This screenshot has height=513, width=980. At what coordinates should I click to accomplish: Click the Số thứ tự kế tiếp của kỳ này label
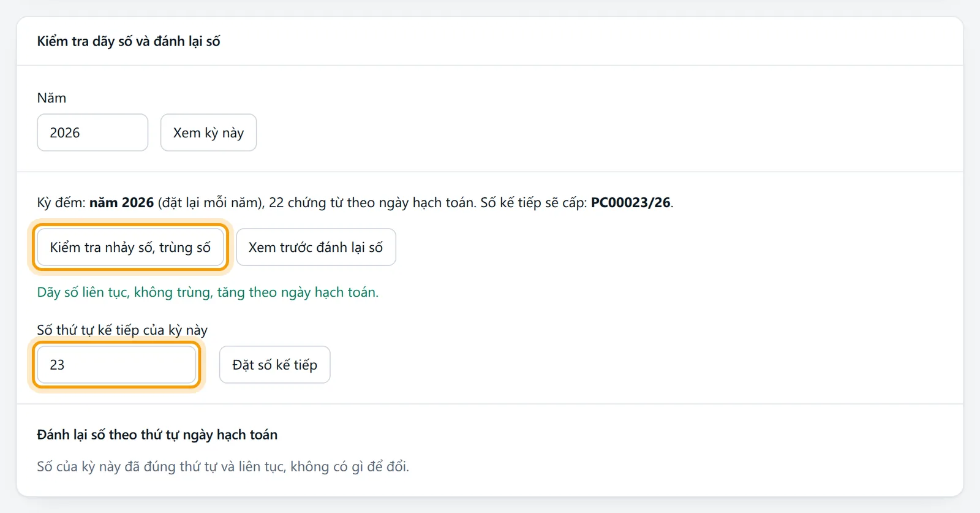tap(123, 330)
